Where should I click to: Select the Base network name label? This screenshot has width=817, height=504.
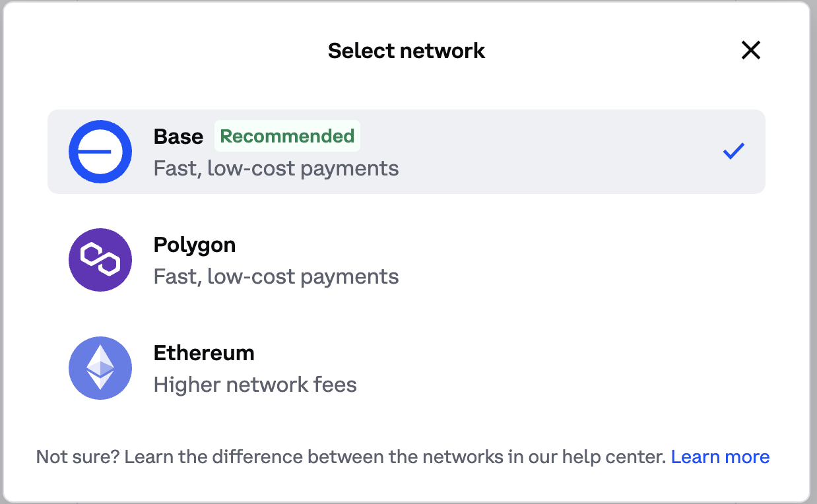(x=178, y=137)
